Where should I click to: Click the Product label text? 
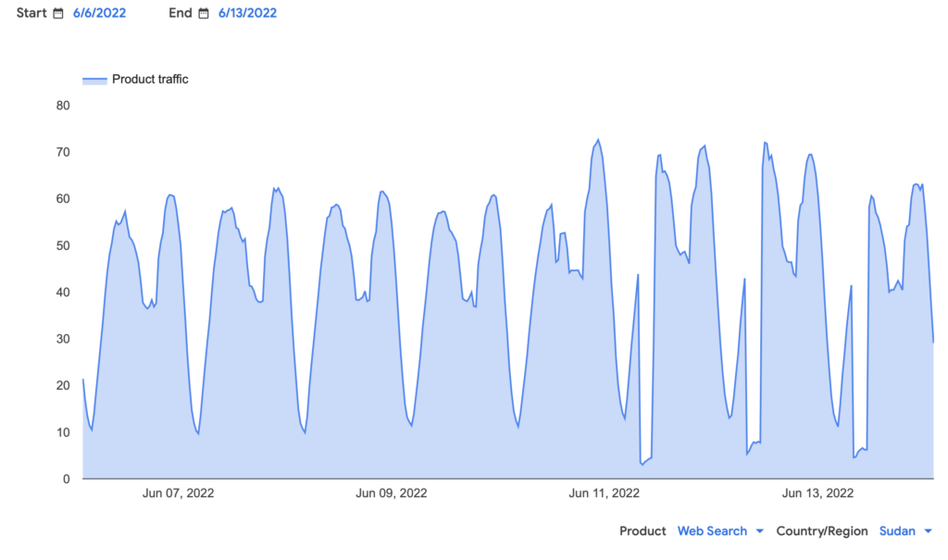click(642, 531)
